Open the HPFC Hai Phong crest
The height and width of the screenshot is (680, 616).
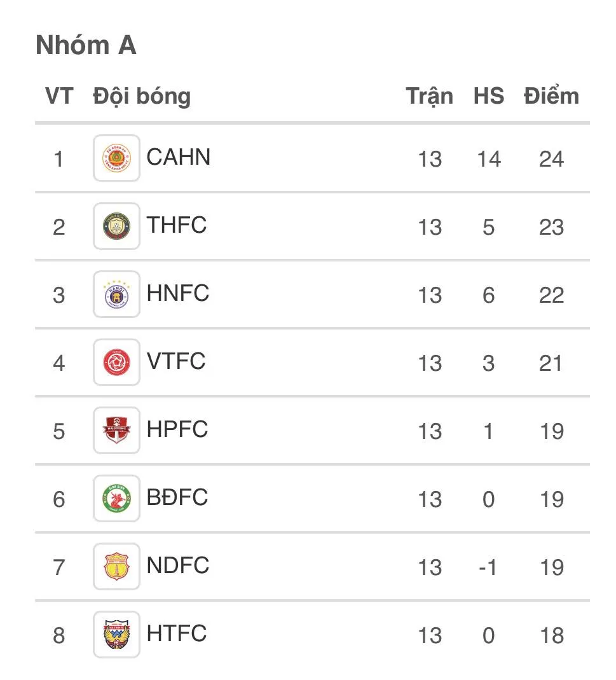coord(116,430)
